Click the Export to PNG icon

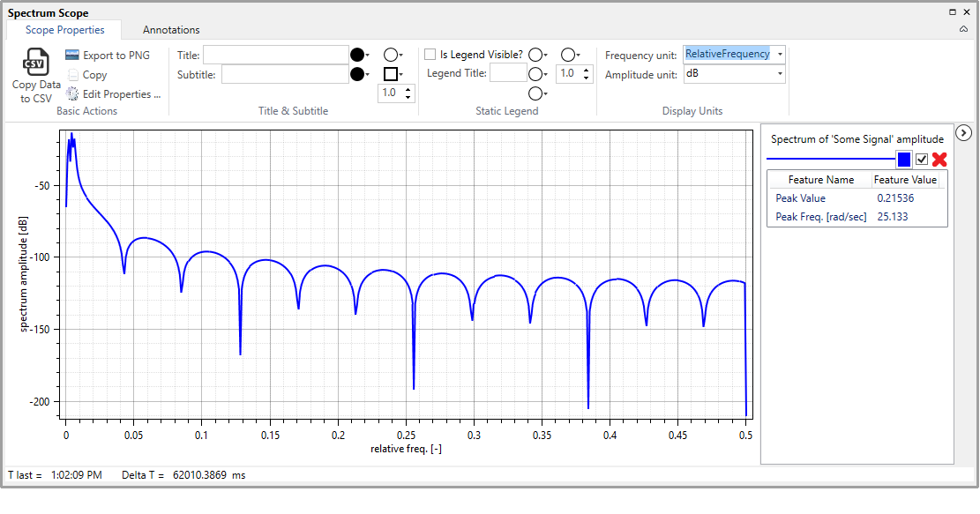[73, 56]
